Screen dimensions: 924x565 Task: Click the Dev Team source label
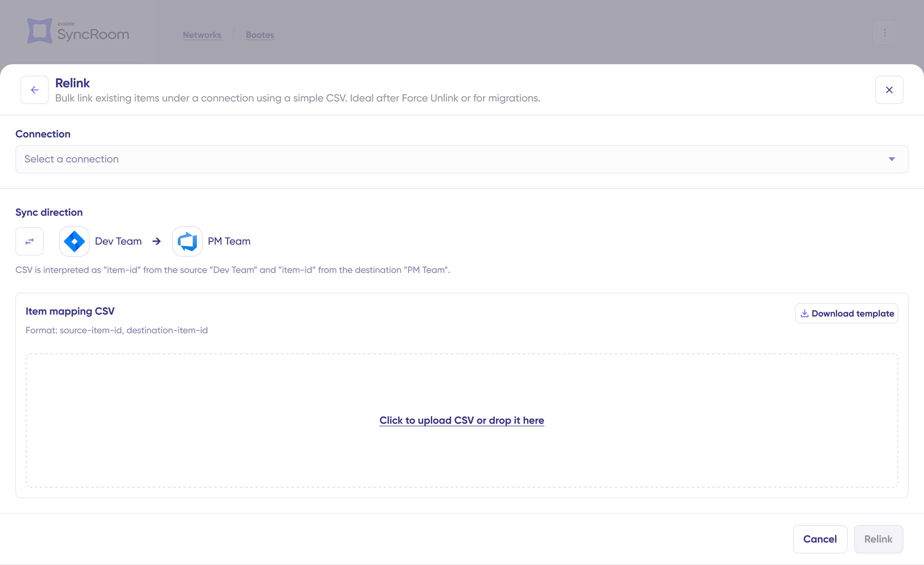(118, 241)
